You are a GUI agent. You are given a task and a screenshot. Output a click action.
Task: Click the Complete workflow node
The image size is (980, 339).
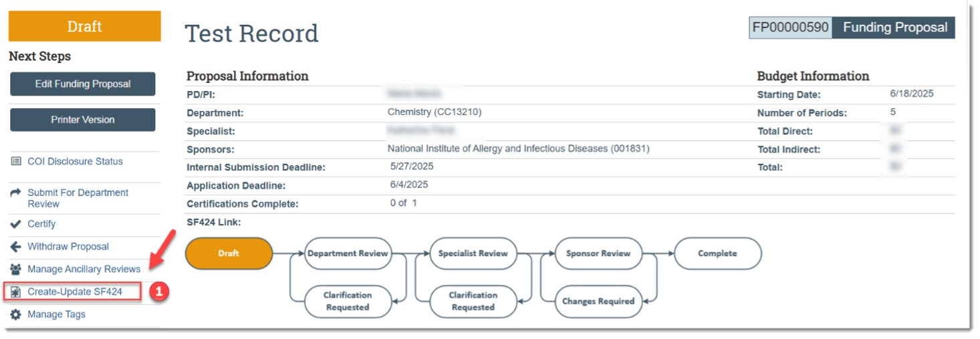pyautogui.click(x=717, y=253)
